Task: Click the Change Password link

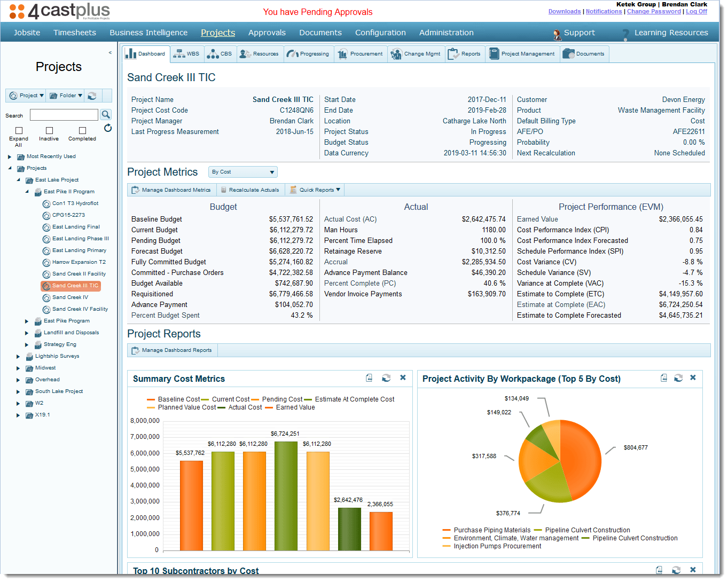Action: click(654, 11)
